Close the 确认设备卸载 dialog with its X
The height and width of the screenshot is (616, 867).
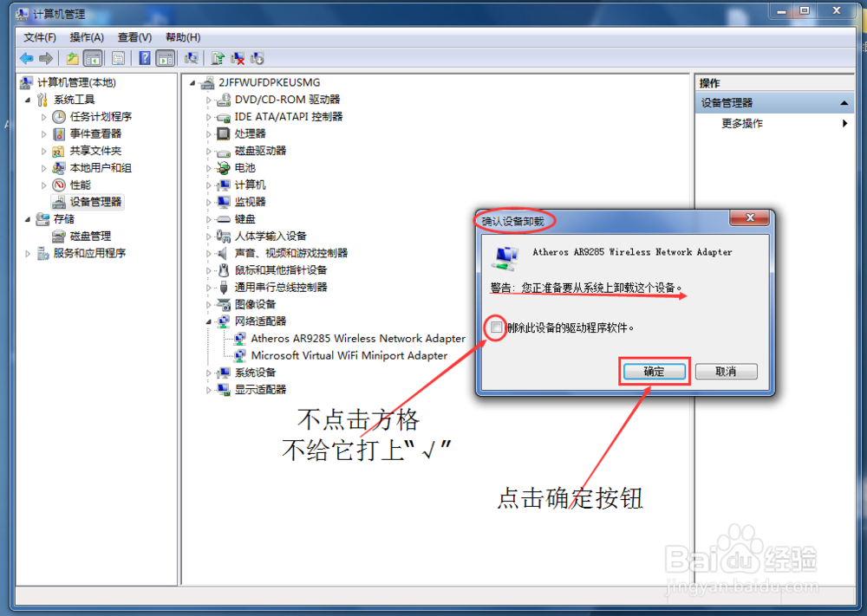pos(750,217)
